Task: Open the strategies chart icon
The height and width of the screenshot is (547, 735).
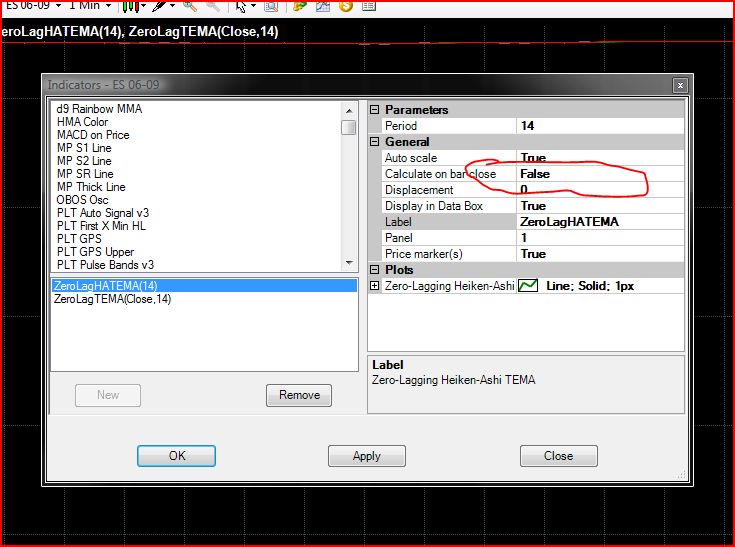Action: [322, 6]
